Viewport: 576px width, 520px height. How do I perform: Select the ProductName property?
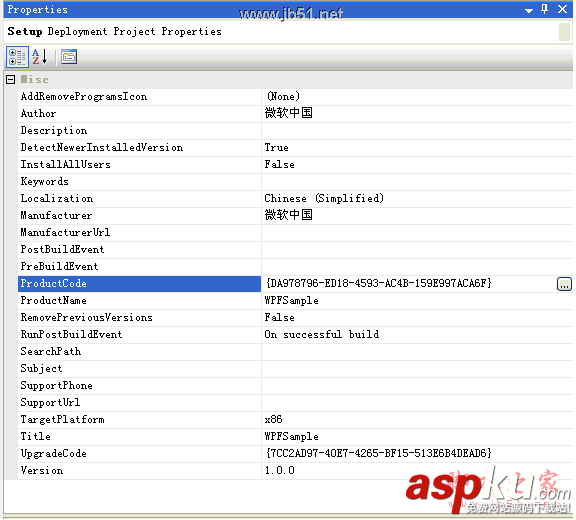coord(140,301)
